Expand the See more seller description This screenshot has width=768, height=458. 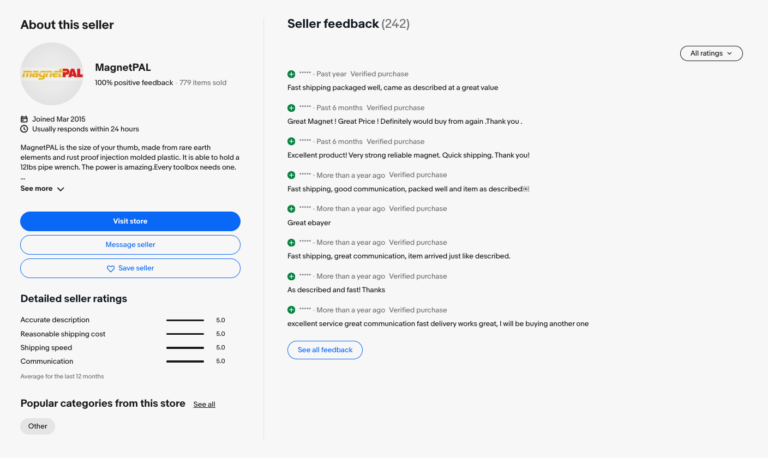point(42,189)
